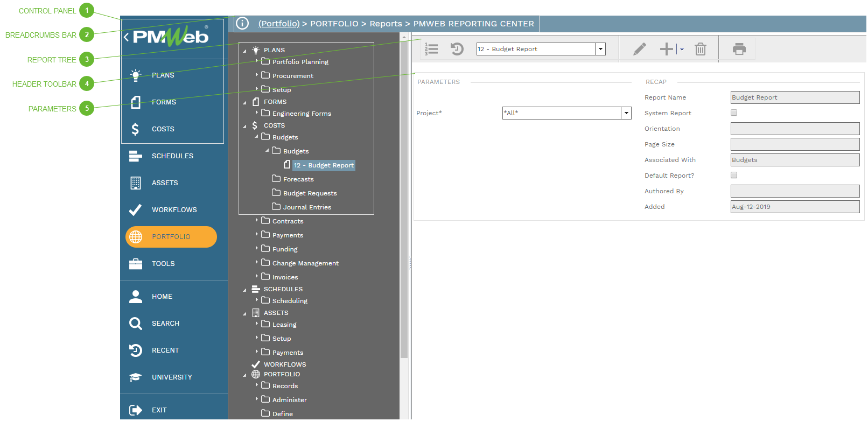The image size is (868, 421).
Task: Click the history icon in header toolbar
Action: (x=457, y=50)
